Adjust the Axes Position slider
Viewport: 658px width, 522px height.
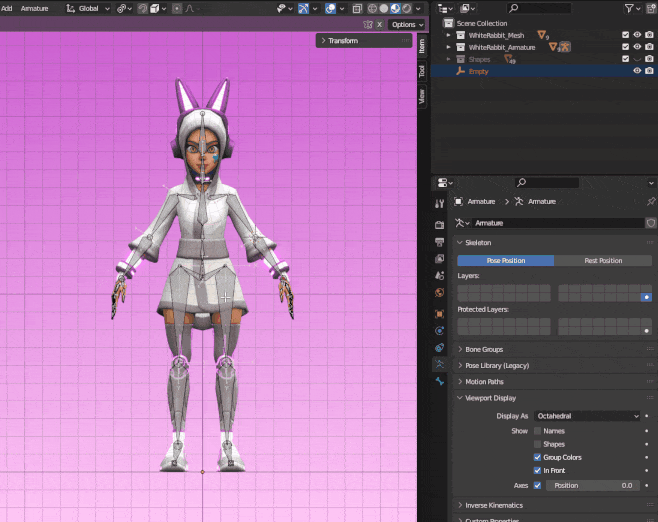(591, 485)
